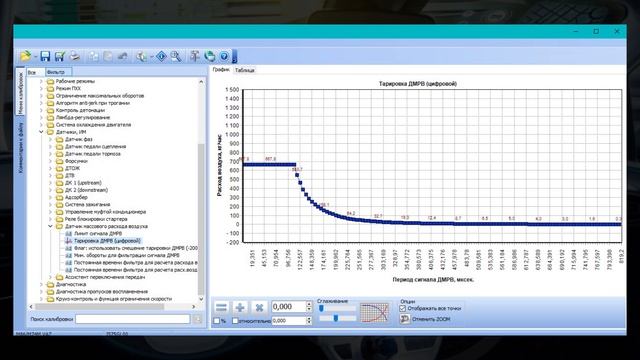The height and width of the screenshot is (360, 640).
Task: Click the Отменить ZOOM label
Action: (x=431, y=319)
